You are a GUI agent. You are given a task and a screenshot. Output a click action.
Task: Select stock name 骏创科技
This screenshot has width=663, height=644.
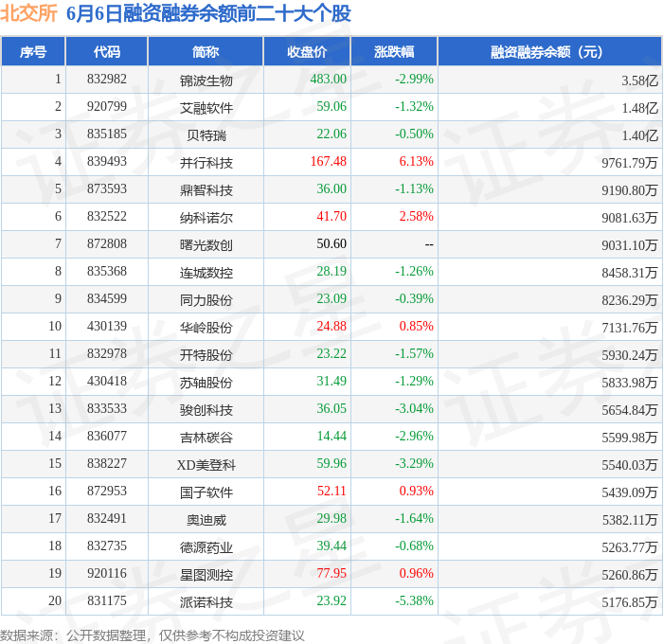point(206,410)
